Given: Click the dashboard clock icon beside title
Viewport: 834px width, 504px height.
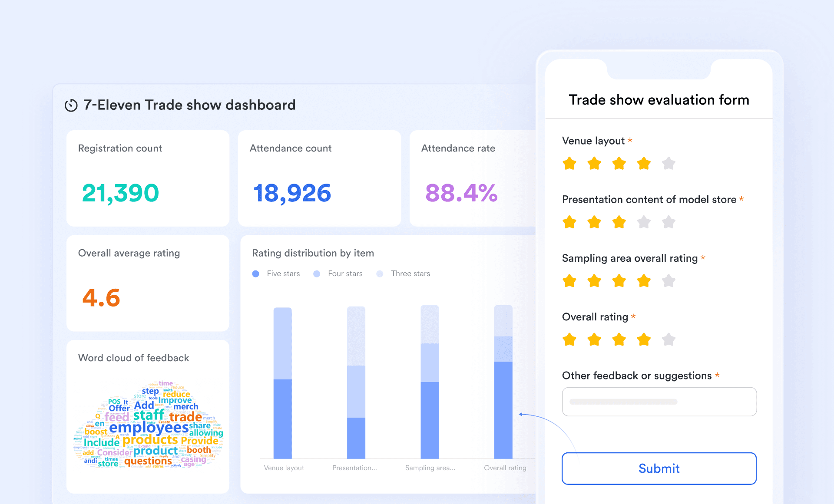Looking at the screenshot, I should pyautogui.click(x=71, y=105).
